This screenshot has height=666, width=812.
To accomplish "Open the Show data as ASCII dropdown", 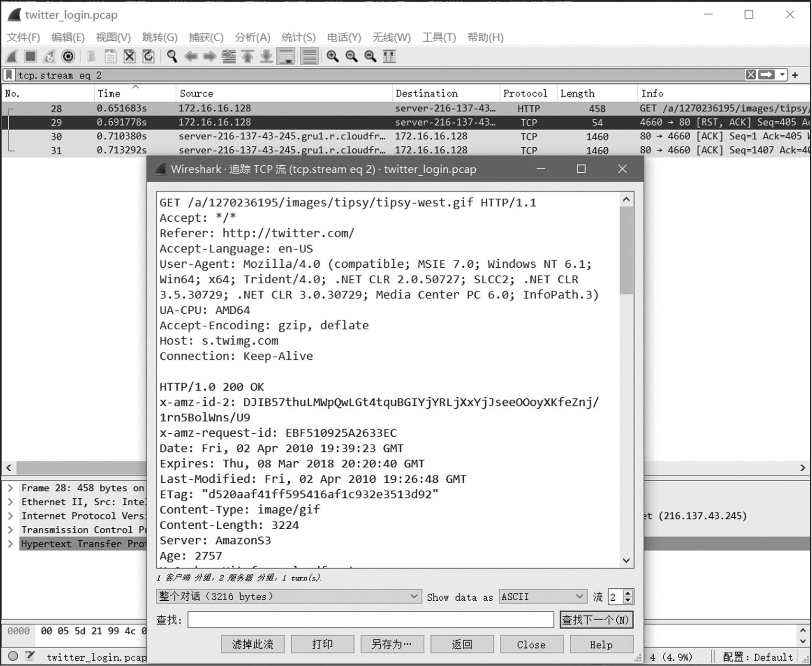I will tap(542, 596).
